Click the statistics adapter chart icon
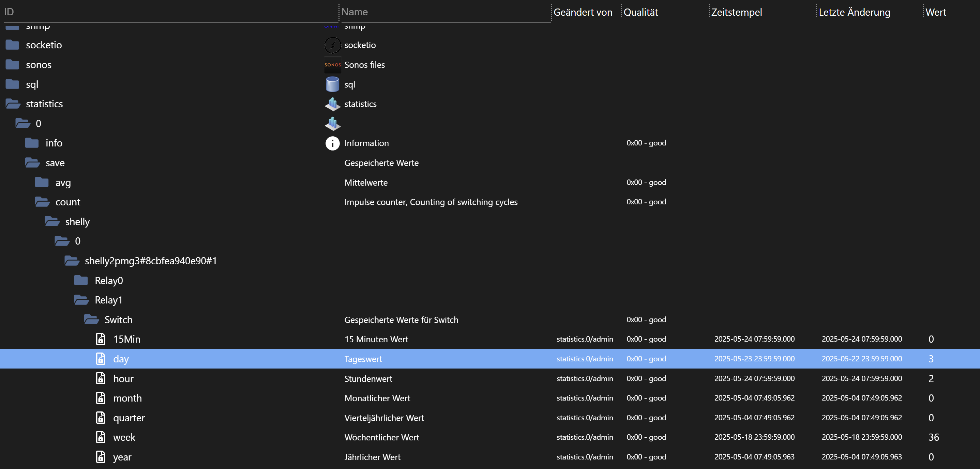The width and height of the screenshot is (980, 469). (332, 104)
